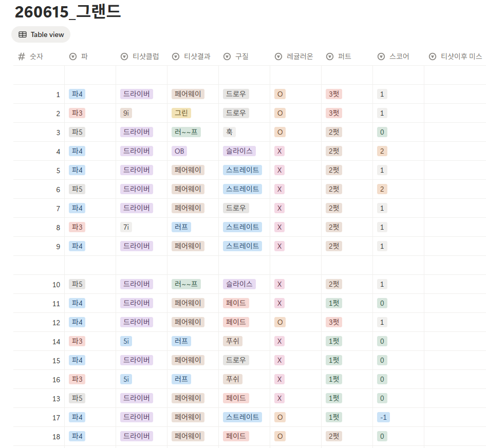Open the 티샷이후 미스 column header menu
Viewport: 486px width, 448px height.
coord(455,57)
